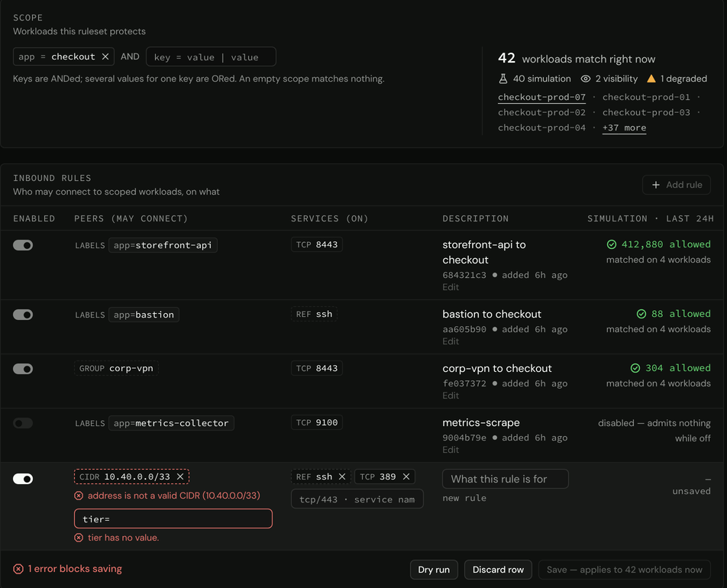Viewport: 727px width, 588px height.
Task: Click the SIMULATION · LAST 24H column header
Action: pyautogui.click(x=651, y=219)
